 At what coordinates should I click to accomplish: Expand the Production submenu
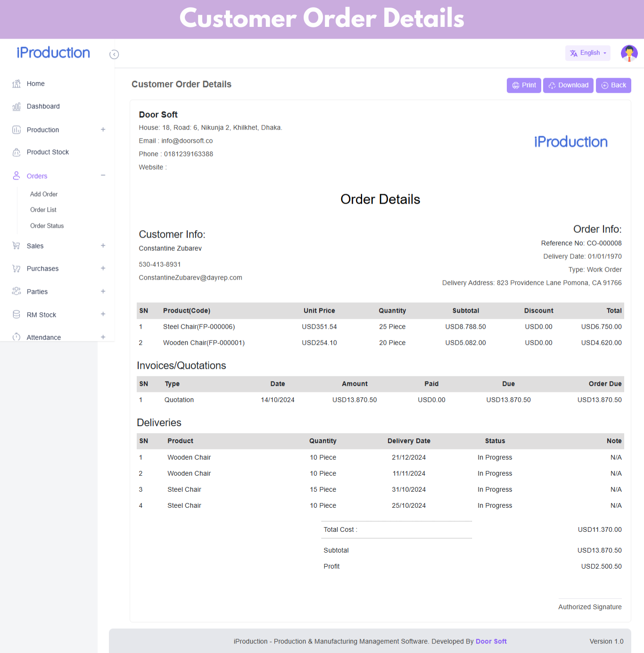point(103,130)
